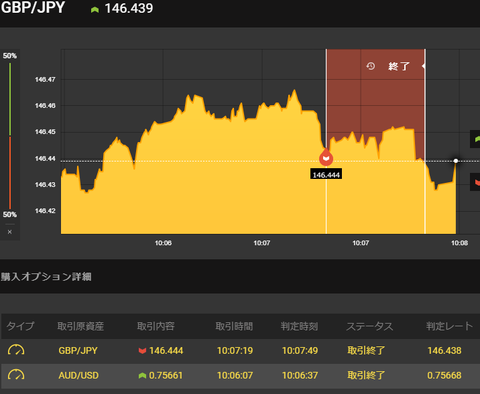Click the 10:07:49 judgment time
The height and width of the screenshot is (394, 480).
[x=300, y=351]
